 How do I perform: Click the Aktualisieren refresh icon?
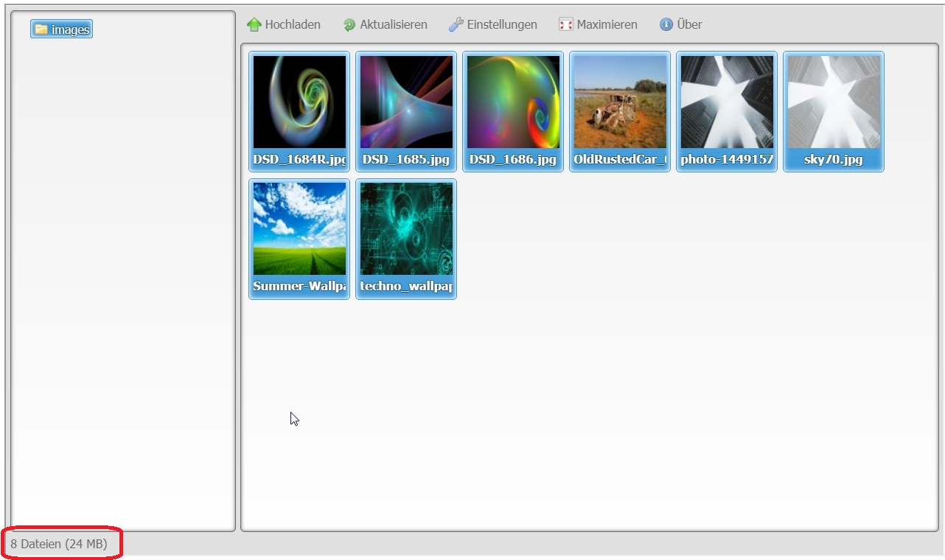[349, 25]
